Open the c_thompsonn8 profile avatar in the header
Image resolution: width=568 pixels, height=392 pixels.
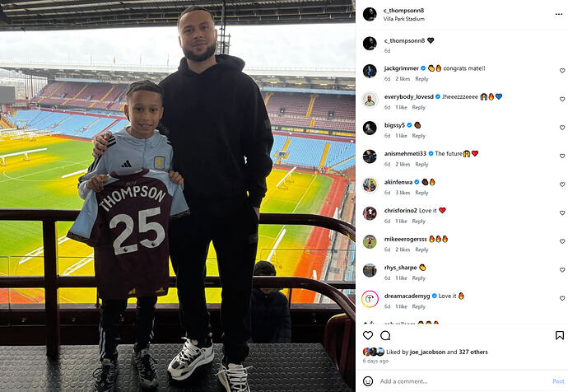click(x=370, y=14)
